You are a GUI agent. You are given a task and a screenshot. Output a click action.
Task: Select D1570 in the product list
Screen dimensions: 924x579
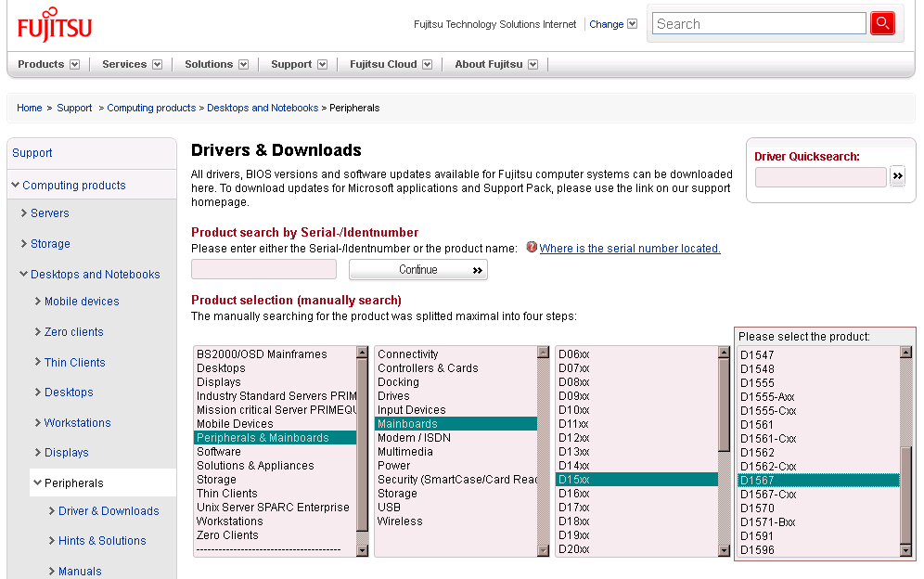[x=757, y=508]
